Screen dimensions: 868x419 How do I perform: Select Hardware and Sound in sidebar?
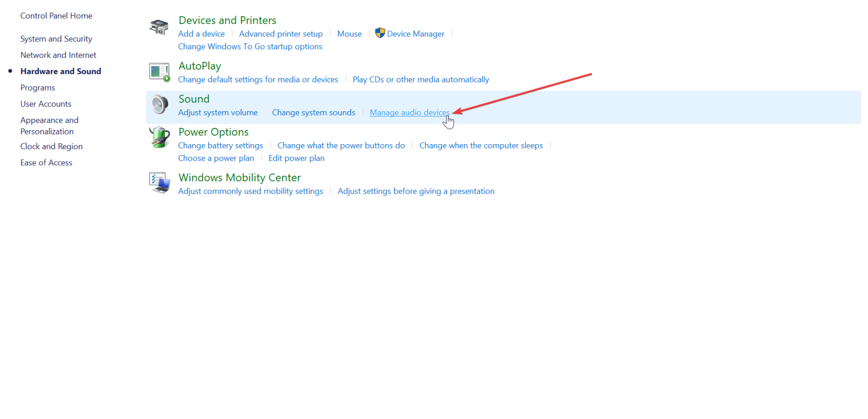61,72
